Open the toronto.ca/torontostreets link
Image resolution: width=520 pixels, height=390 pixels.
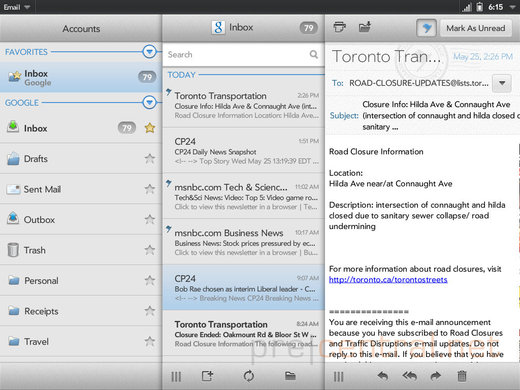[x=388, y=280]
